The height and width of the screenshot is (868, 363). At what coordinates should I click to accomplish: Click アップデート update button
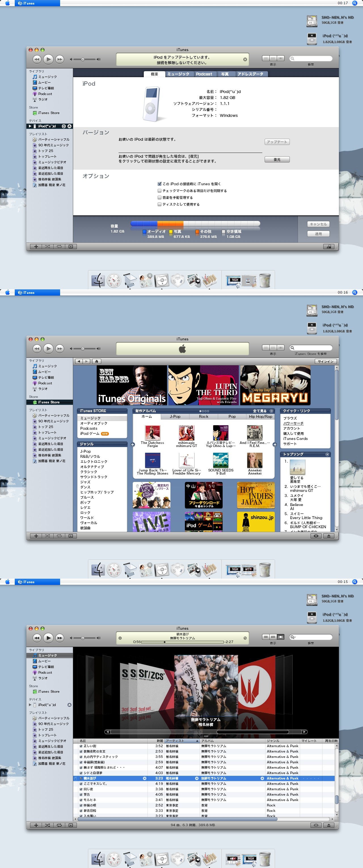coord(277,142)
